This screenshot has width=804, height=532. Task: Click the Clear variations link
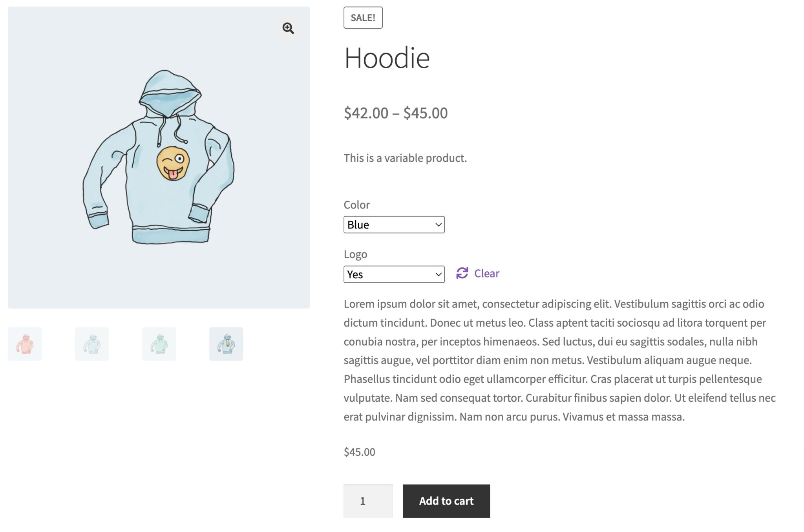(x=486, y=273)
